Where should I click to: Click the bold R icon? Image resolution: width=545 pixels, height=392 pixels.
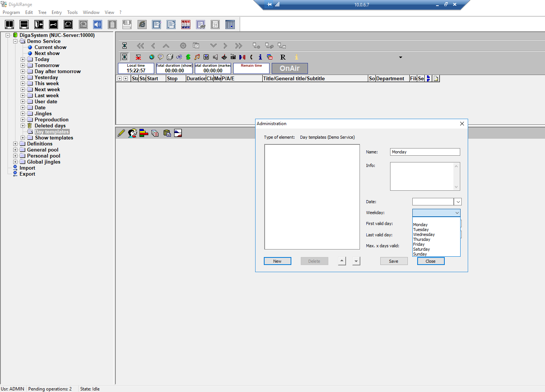[283, 57]
